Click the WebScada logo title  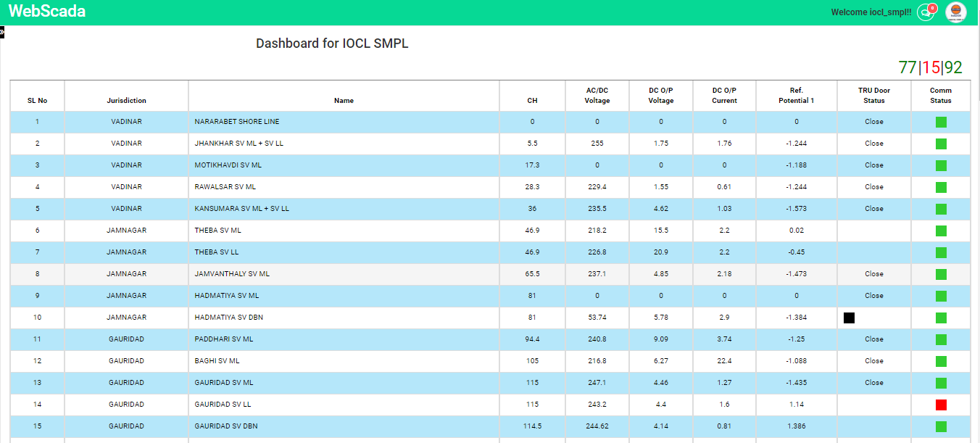pos(47,12)
